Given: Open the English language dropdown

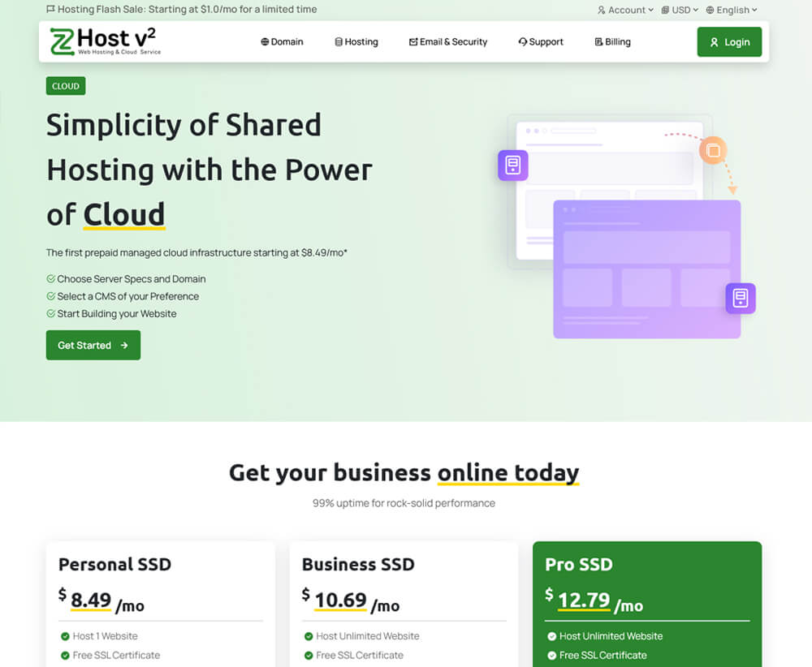Looking at the screenshot, I should [x=732, y=10].
